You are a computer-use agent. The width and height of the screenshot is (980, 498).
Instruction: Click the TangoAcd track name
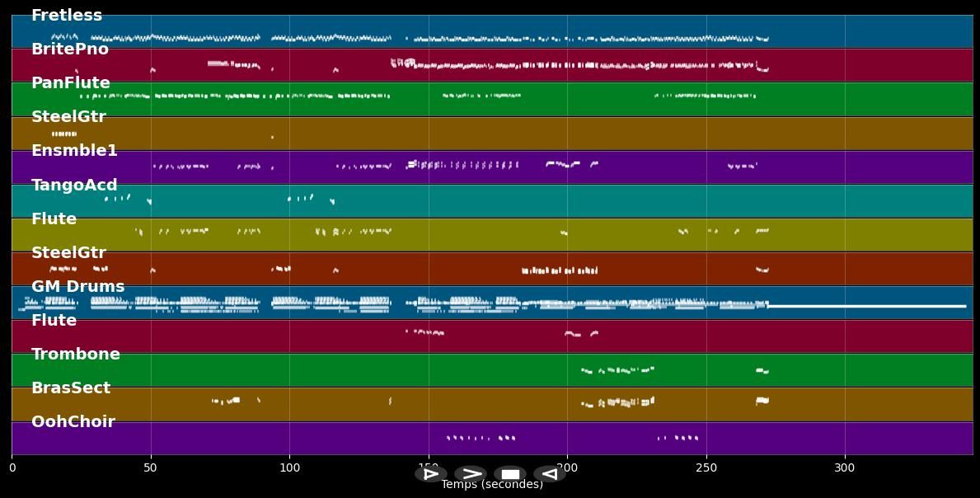(x=74, y=186)
